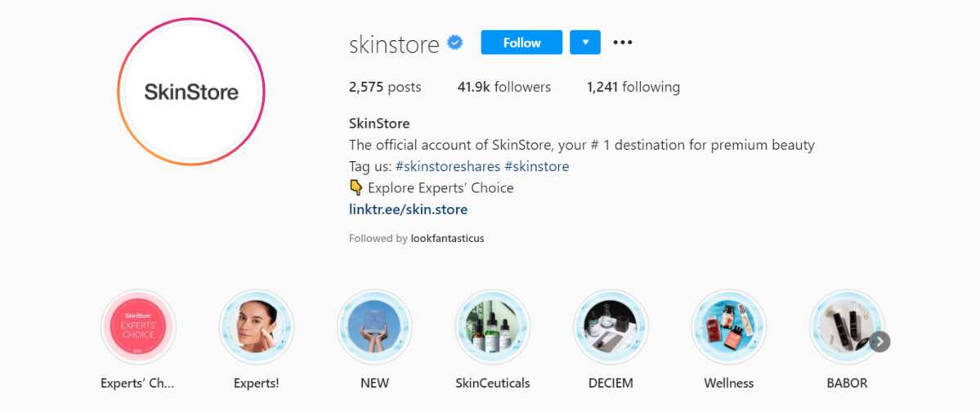View the DECIEM story highlight
Screen dimensions: 980x409
point(611,326)
